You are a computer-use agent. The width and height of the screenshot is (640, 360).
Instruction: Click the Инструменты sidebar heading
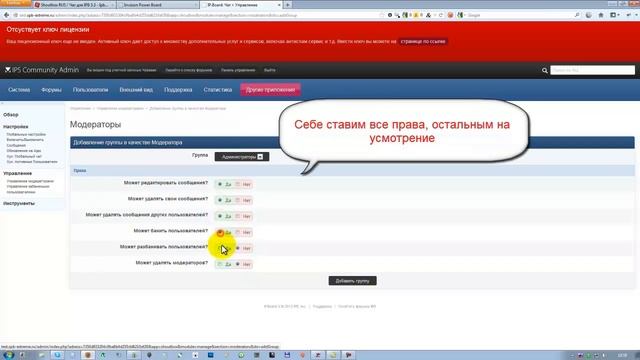pyautogui.click(x=19, y=203)
